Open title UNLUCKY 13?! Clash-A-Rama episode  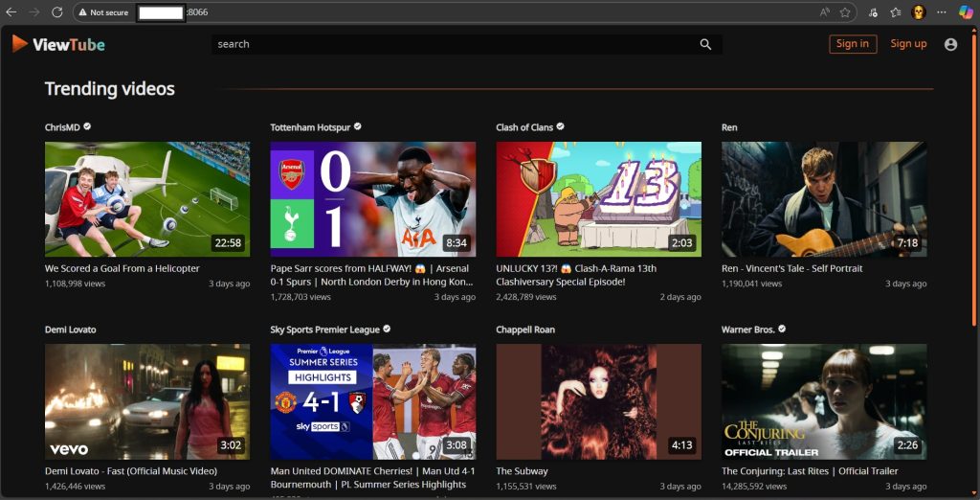(576, 275)
